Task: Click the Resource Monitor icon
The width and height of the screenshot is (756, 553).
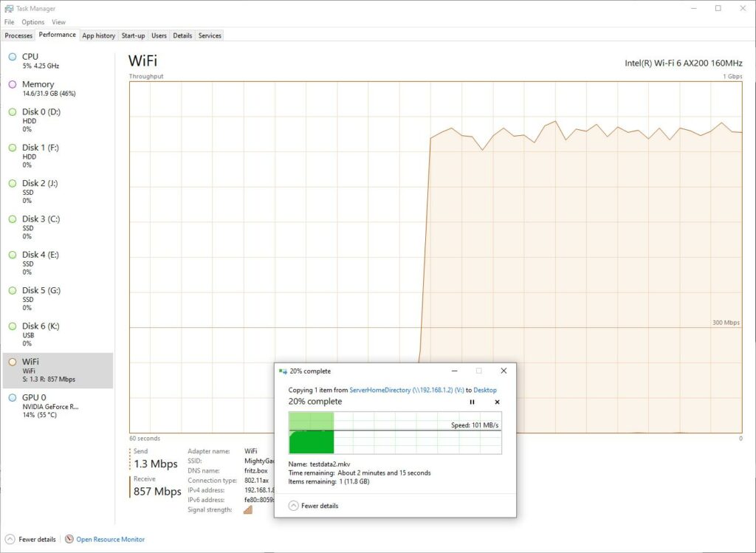Action: click(x=69, y=539)
